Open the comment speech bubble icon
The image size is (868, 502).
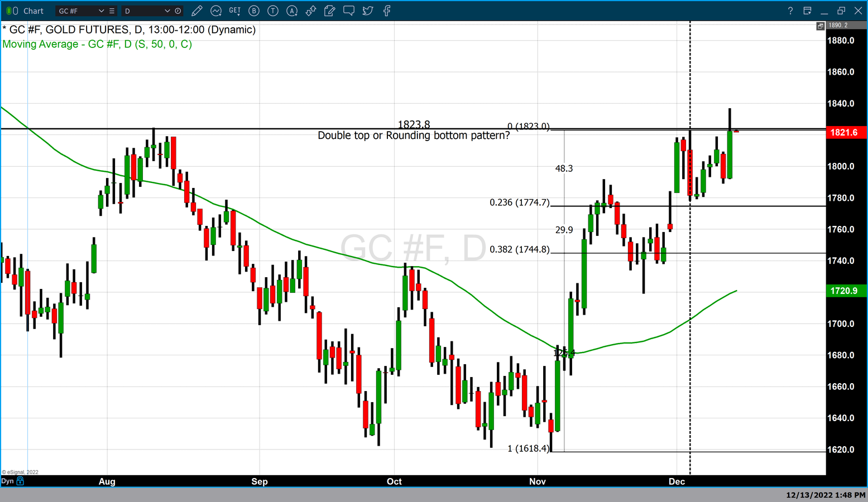[x=349, y=11]
